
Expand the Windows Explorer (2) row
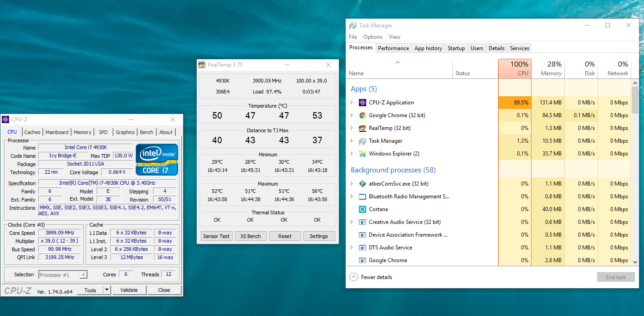(x=352, y=154)
